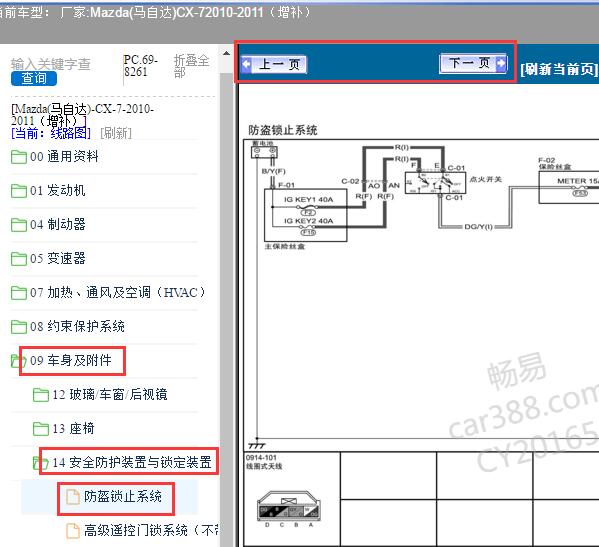Open the 04 制动器 folder icon
This screenshot has width=599, height=547.
pos(19,225)
